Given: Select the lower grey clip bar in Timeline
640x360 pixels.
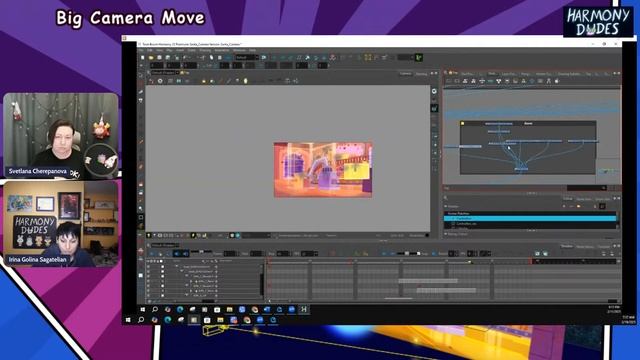Looking at the screenshot, I should (446, 290).
